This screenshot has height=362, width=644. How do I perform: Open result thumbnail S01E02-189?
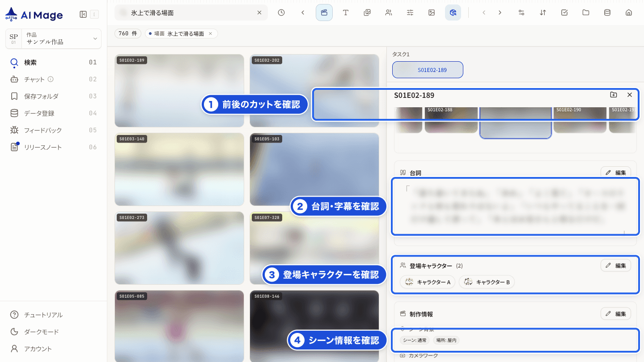click(x=179, y=91)
